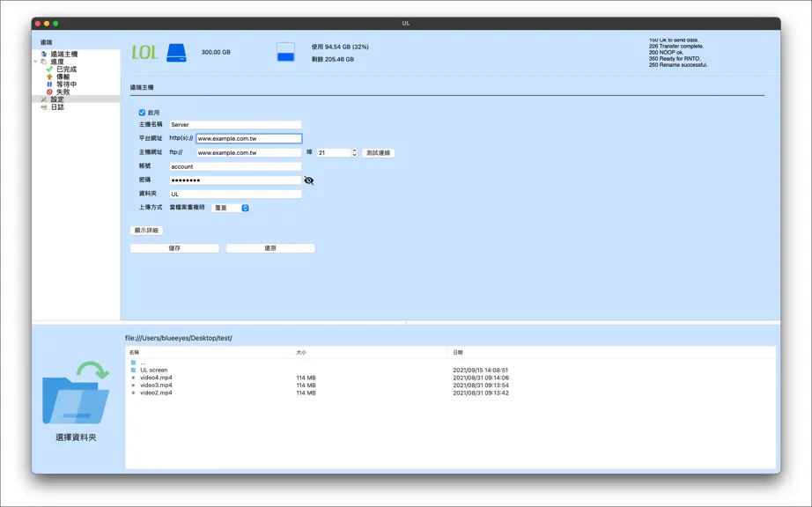This screenshot has width=812, height=507.
Task: Uncheck the 啟用 checkbox
Action: pyautogui.click(x=142, y=113)
